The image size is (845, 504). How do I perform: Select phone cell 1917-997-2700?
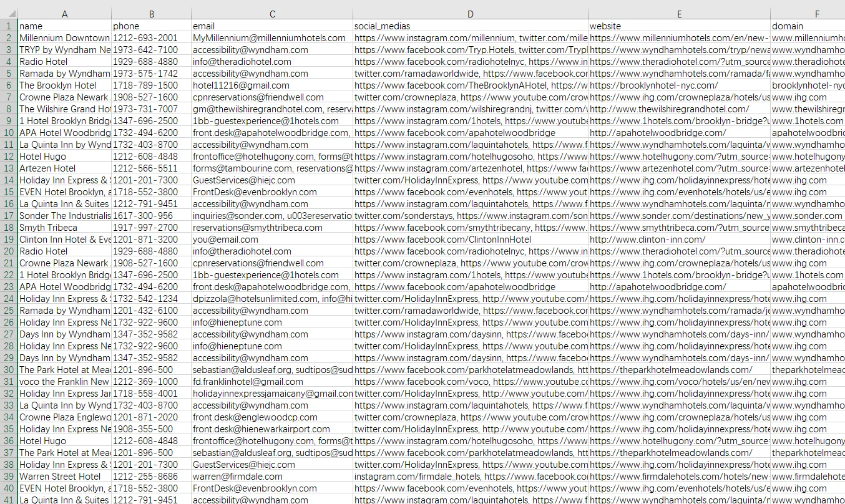(152, 228)
